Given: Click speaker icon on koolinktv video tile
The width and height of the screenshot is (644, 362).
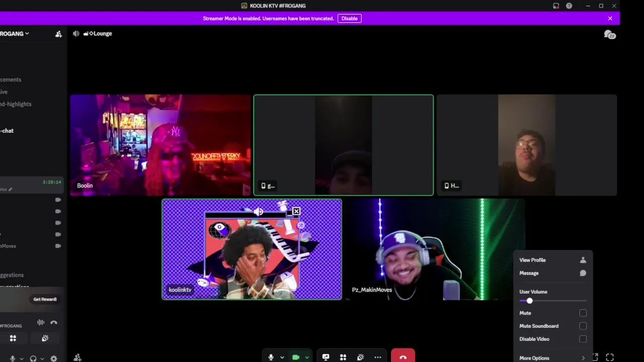Looking at the screenshot, I should 258,212.
